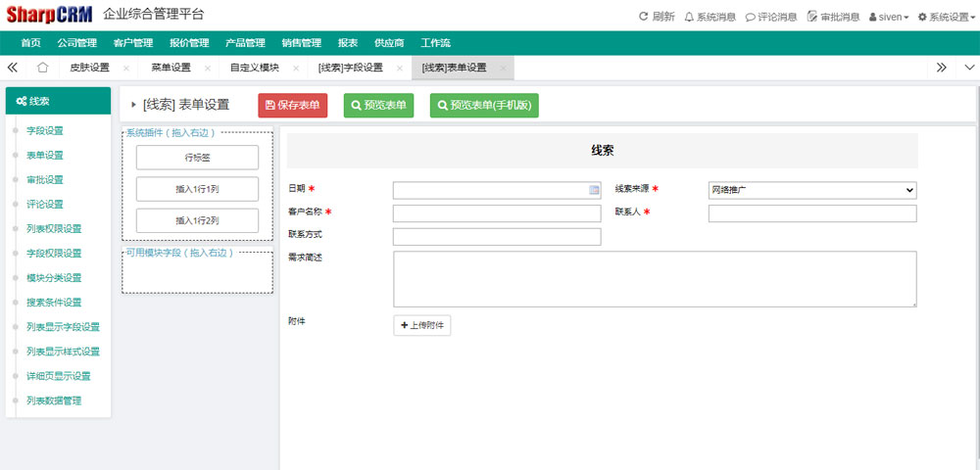The image size is (980, 470).
Task: Click the 预览表单(手机版) button
Action: point(484,106)
